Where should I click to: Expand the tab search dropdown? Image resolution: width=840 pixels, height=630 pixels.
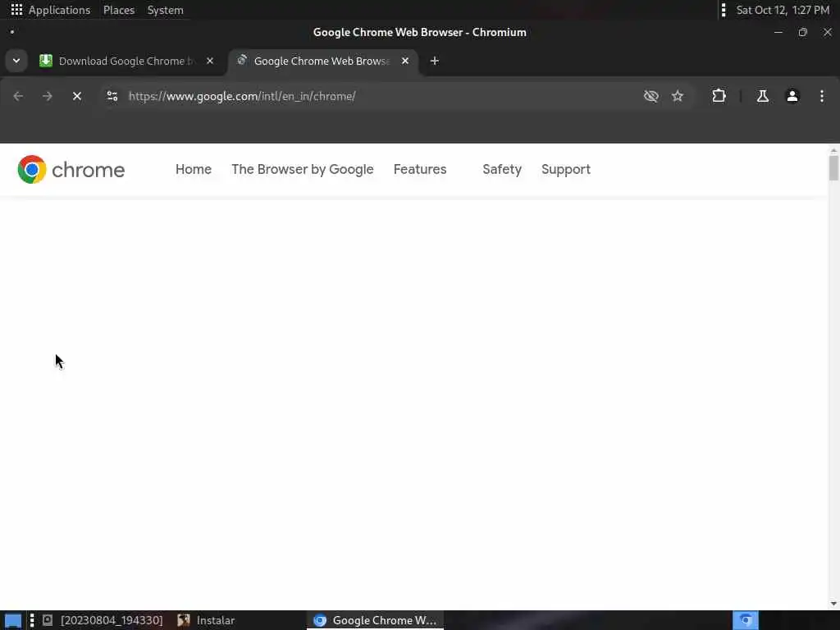[16, 61]
